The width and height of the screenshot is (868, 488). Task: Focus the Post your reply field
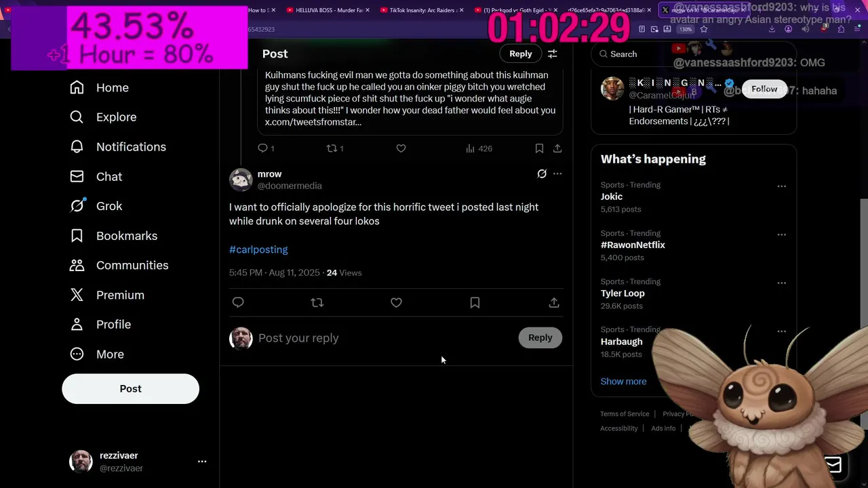[384, 338]
